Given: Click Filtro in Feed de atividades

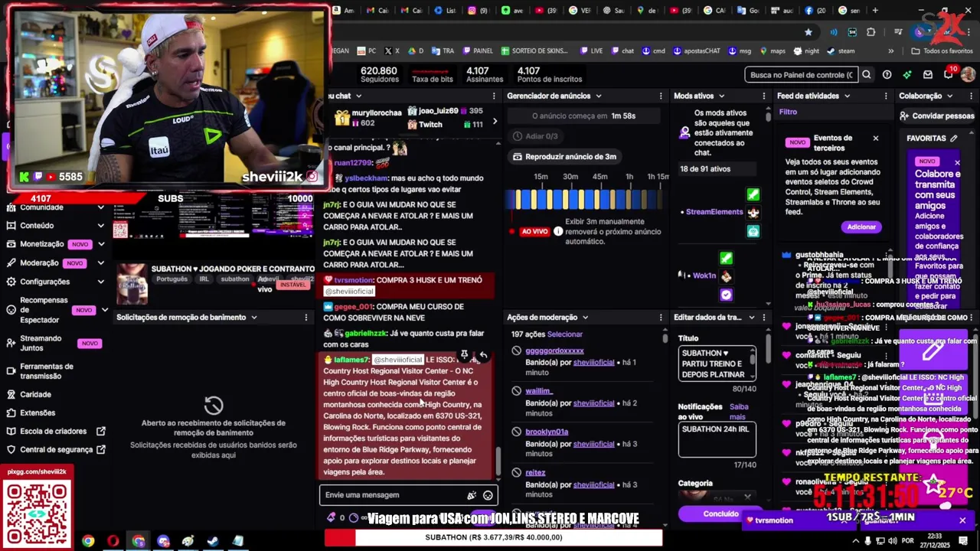Looking at the screenshot, I should click(788, 112).
